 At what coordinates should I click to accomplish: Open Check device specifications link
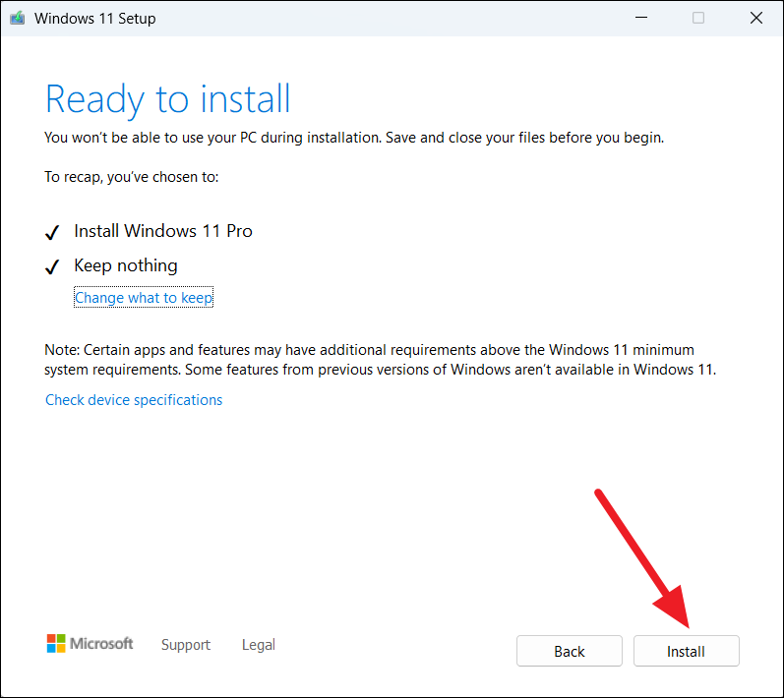134,400
